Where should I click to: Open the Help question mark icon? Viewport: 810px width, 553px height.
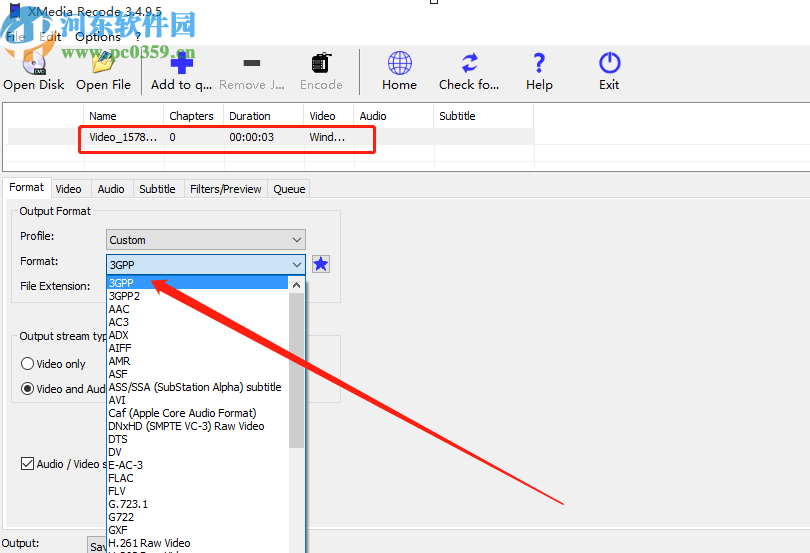(539, 63)
